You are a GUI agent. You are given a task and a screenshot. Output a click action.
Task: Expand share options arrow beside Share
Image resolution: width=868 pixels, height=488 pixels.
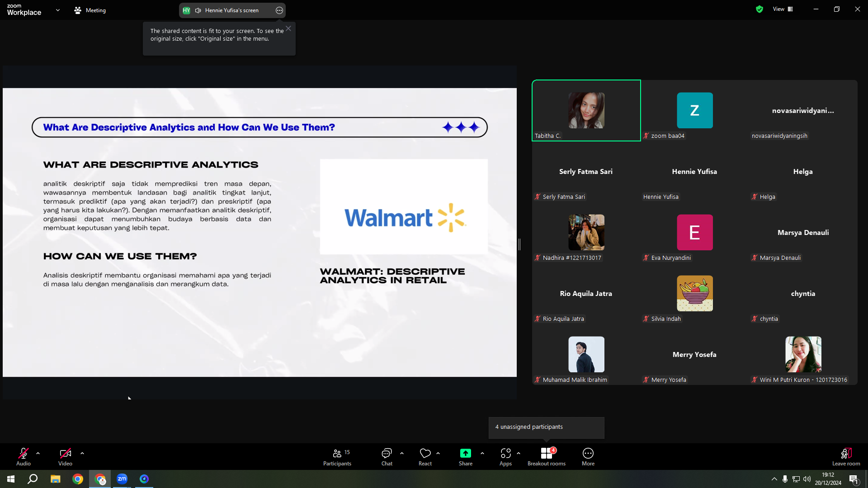coord(482,453)
